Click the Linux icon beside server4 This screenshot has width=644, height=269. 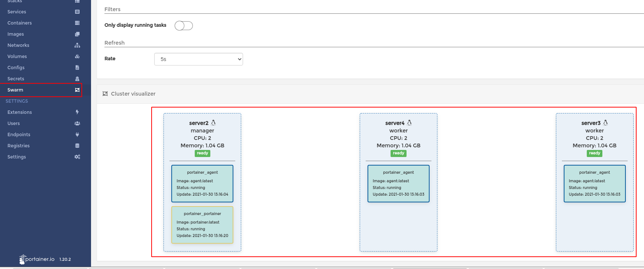click(410, 123)
